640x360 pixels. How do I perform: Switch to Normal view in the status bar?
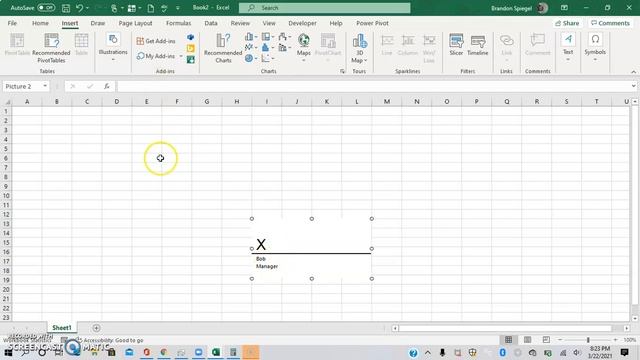[509, 340]
